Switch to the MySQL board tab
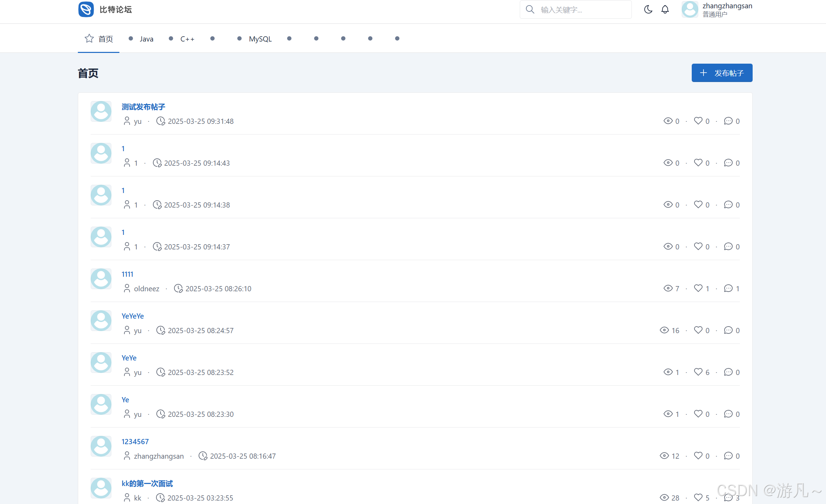 pyautogui.click(x=260, y=39)
